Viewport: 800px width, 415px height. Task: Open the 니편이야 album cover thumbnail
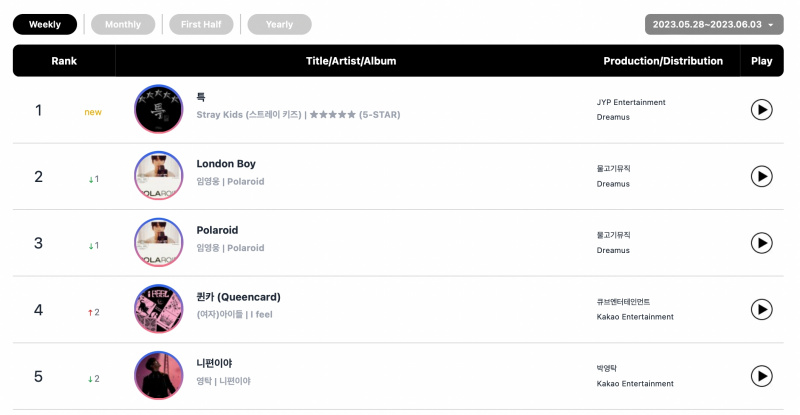tap(159, 375)
